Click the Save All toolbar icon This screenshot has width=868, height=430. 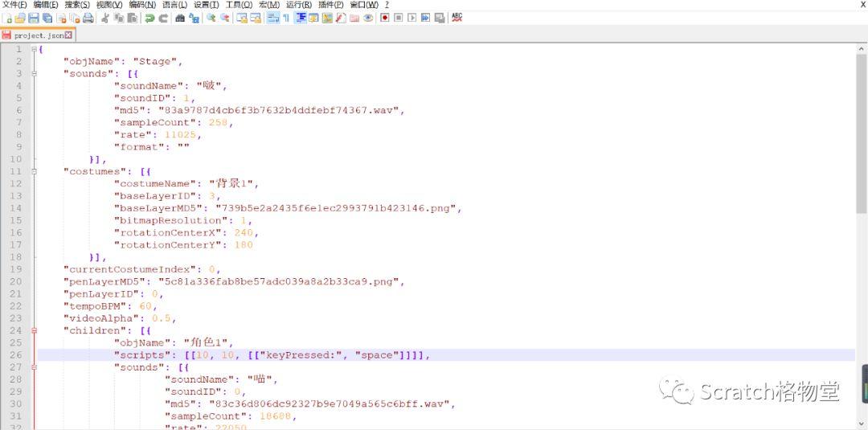click(x=47, y=18)
